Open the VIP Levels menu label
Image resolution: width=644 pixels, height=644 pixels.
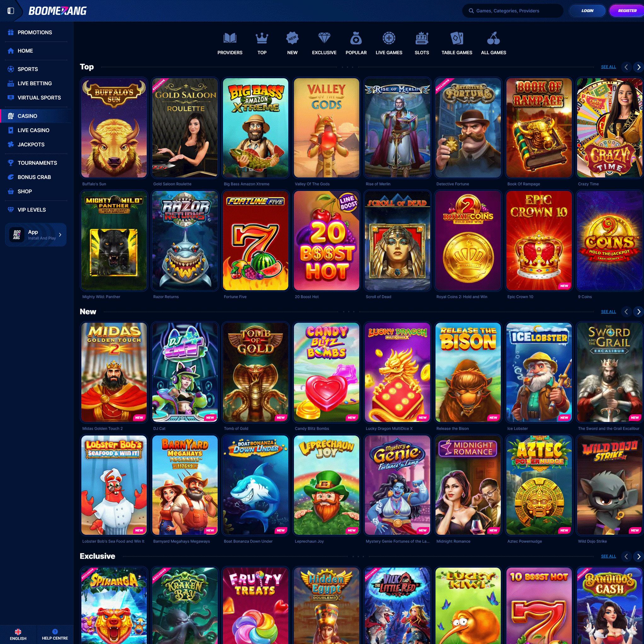click(32, 210)
